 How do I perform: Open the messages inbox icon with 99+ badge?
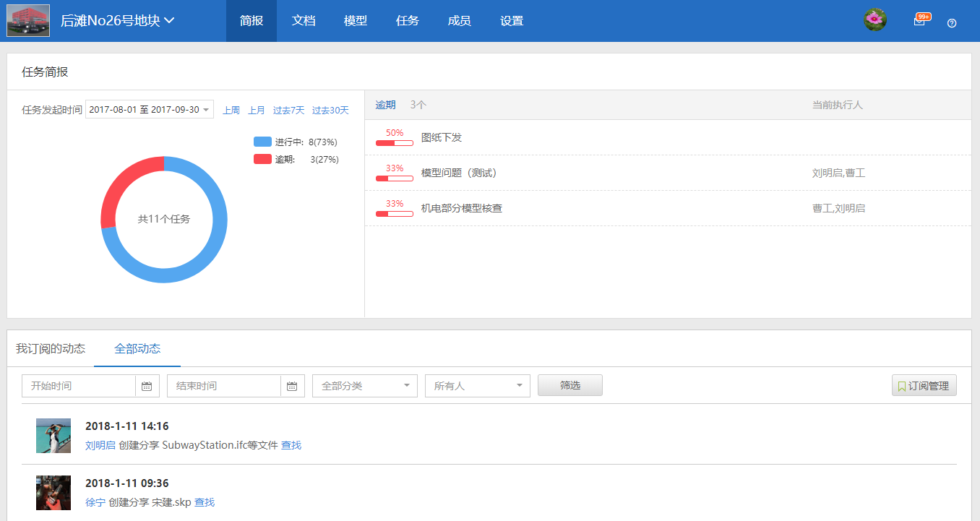919,22
